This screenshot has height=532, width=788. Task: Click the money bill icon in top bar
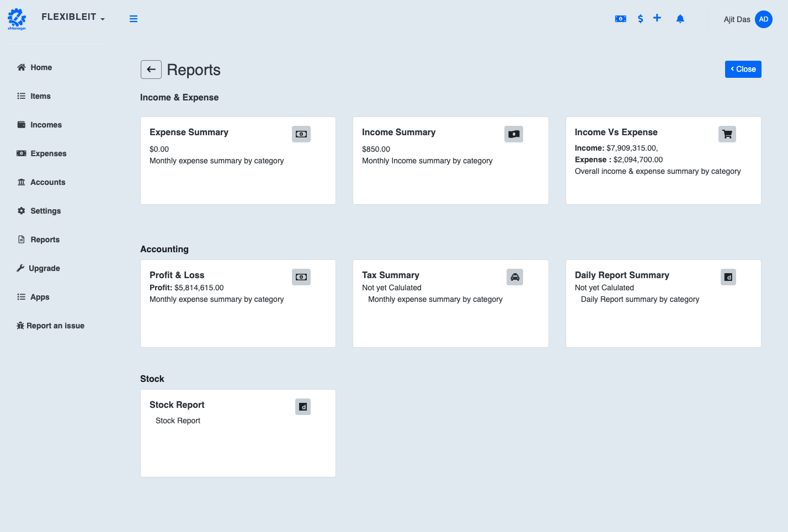tap(620, 19)
